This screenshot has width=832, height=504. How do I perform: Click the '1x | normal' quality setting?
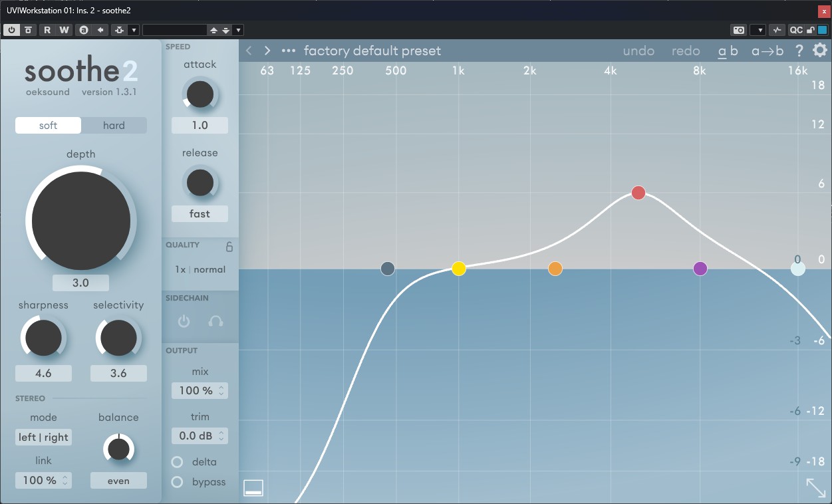[200, 269]
